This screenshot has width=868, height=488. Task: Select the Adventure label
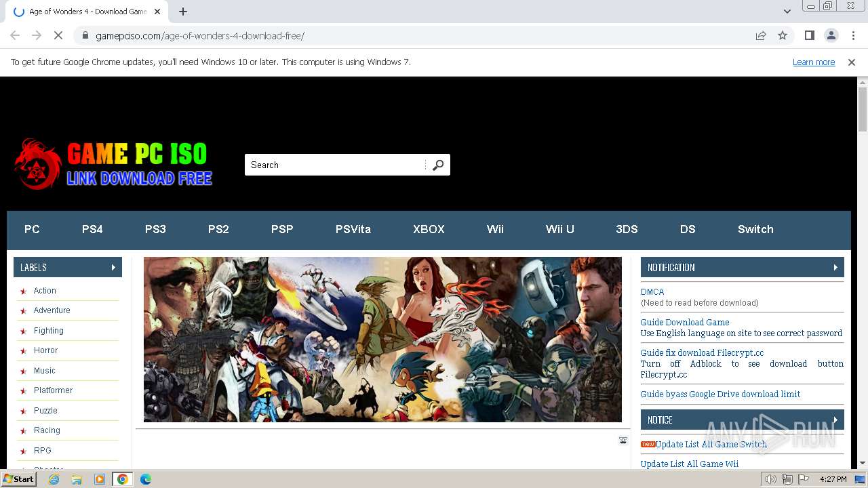click(52, 310)
